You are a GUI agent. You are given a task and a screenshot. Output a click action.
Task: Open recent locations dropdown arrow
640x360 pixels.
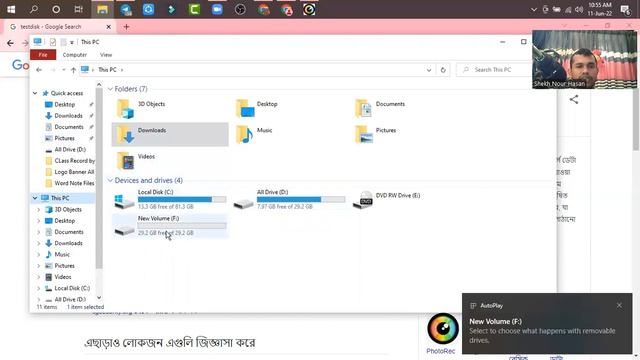point(63,70)
